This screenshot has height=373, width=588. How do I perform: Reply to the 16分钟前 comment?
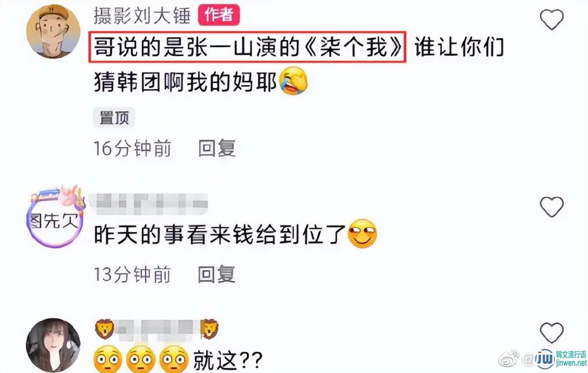pyautogui.click(x=216, y=148)
